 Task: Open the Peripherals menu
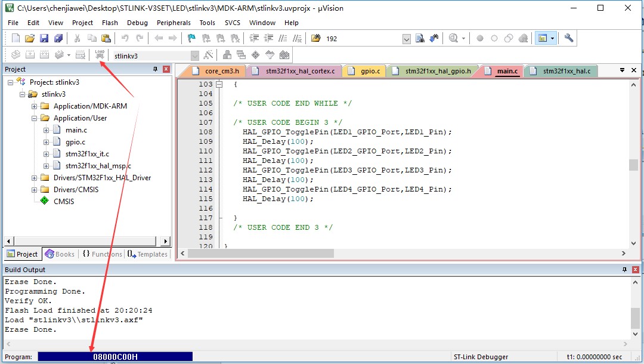click(174, 23)
